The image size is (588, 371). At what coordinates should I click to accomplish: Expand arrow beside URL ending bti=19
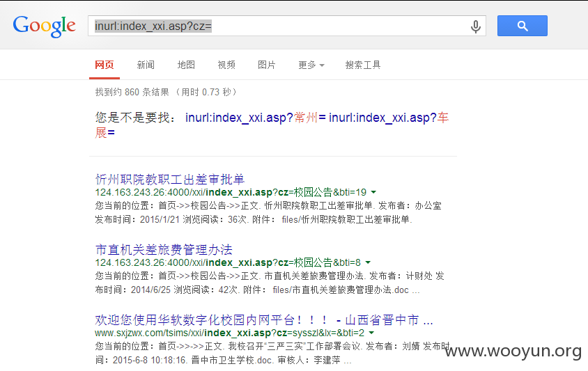tap(373, 192)
